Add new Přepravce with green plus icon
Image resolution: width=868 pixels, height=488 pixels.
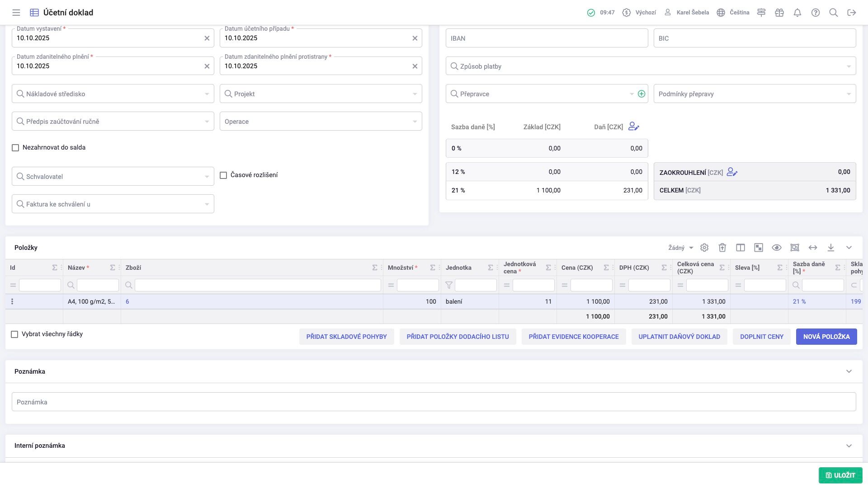[x=642, y=94]
